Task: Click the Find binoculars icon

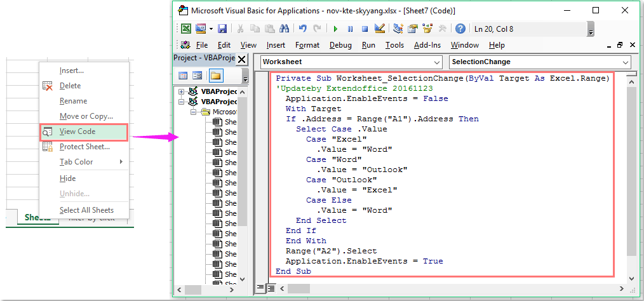Action: (284, 29)
